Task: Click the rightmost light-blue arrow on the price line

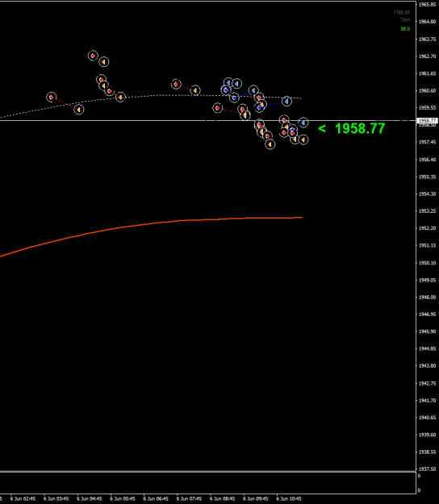Action: pos(303,123)
